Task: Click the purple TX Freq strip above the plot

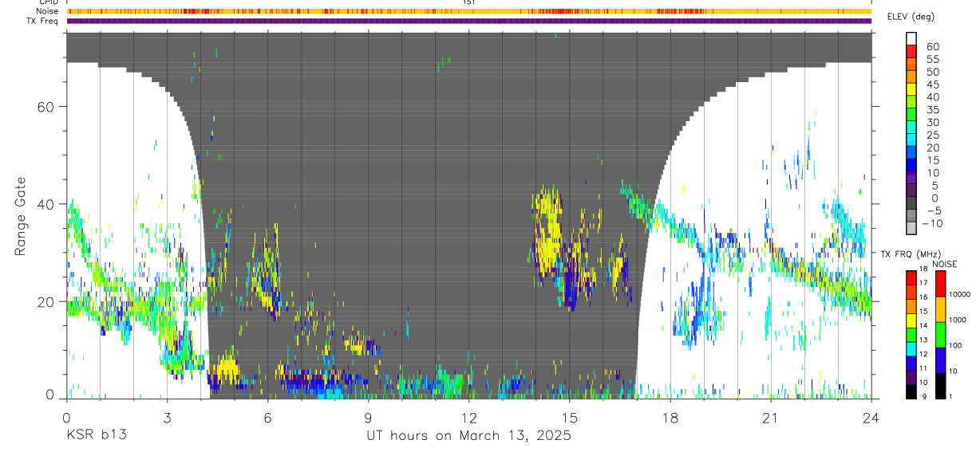Action: (468, 21)
